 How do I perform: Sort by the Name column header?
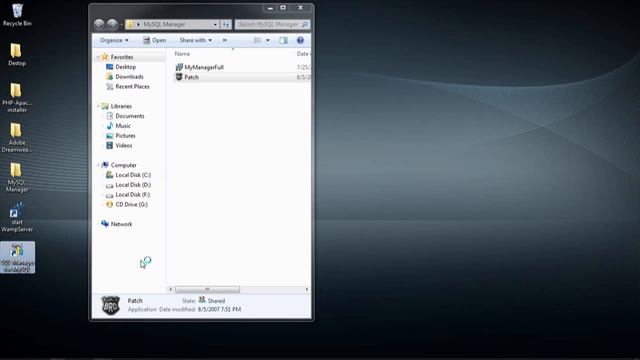pos(182,53)
